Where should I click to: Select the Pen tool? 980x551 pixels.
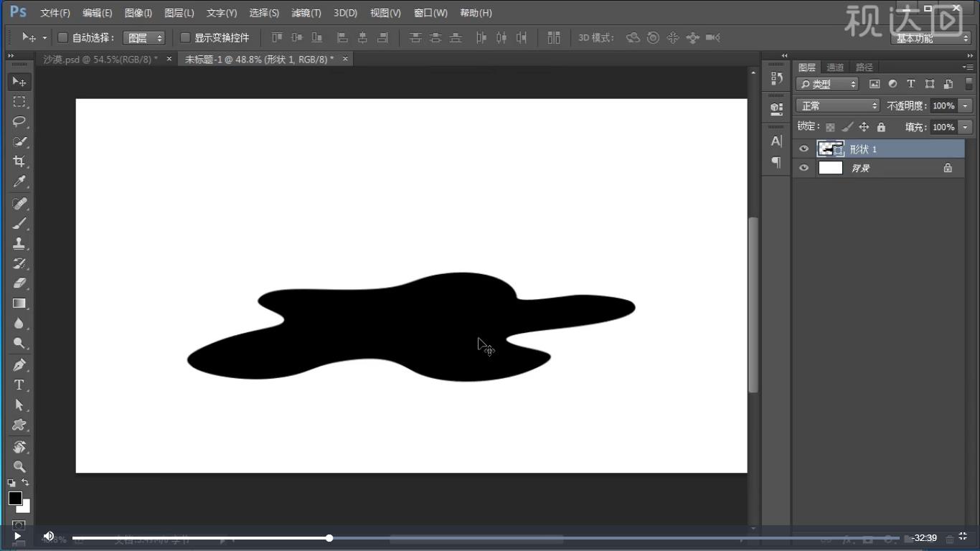[x=19, y=364]
